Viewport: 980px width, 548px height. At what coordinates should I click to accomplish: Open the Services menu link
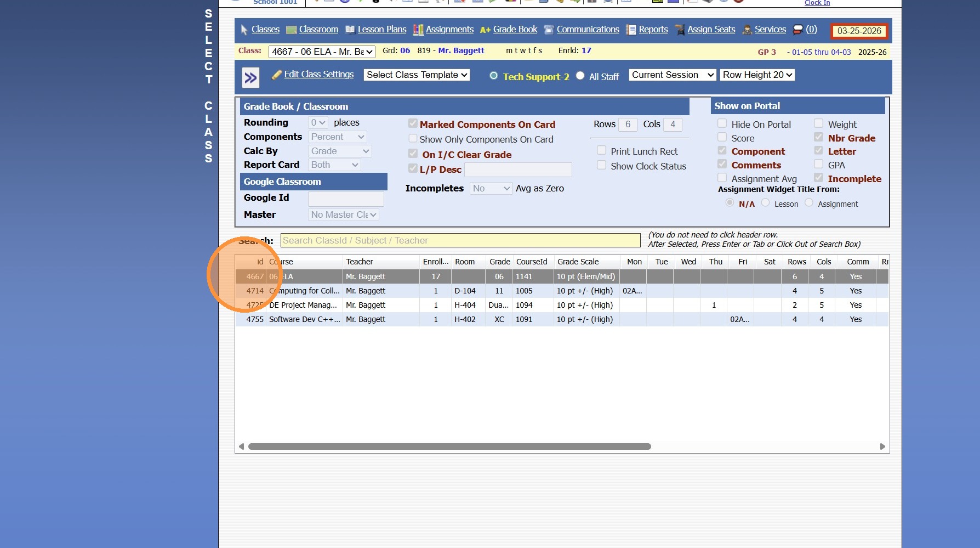click(770, 30)
